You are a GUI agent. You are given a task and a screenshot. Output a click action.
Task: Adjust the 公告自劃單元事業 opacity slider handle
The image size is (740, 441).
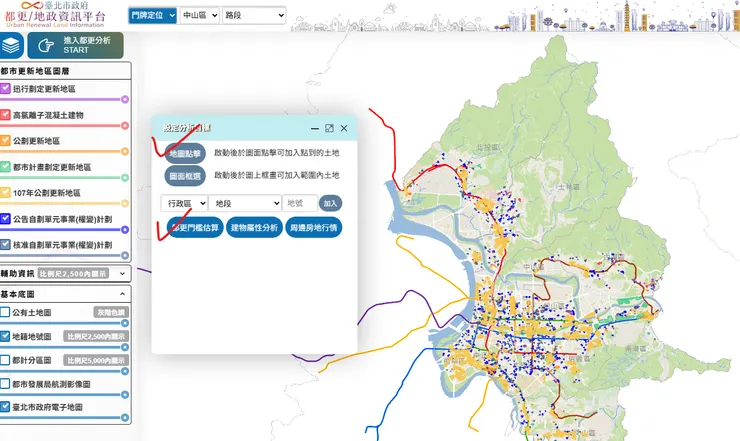point(125,229)
